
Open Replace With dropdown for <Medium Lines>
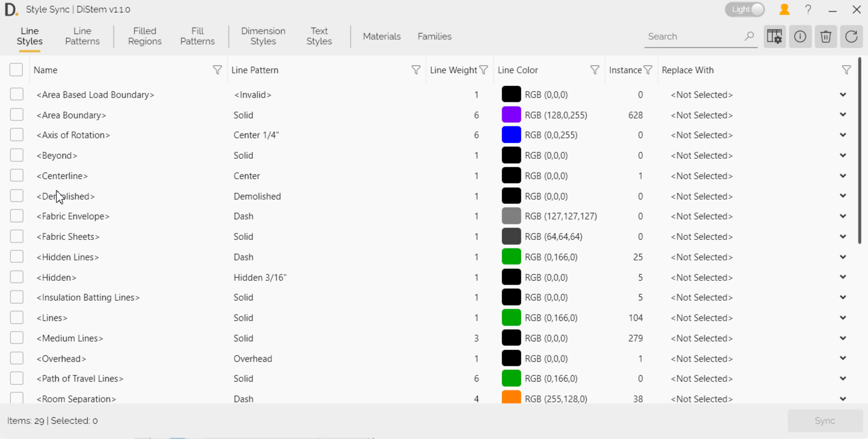pos(843,339)
